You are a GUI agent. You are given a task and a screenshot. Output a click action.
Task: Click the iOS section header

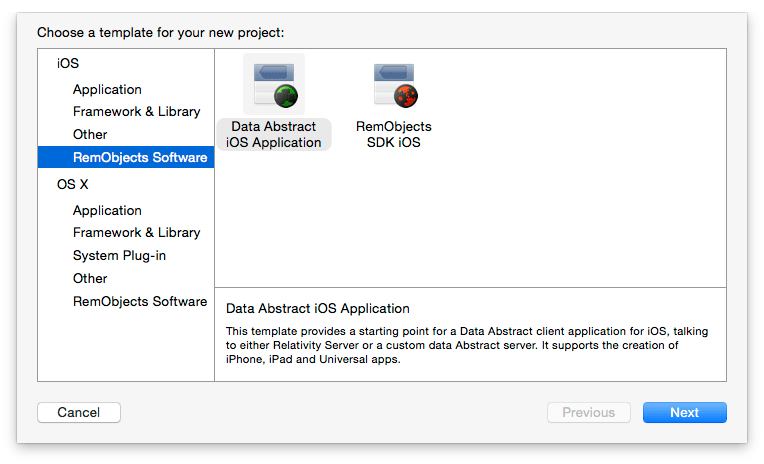coord(68,63)
